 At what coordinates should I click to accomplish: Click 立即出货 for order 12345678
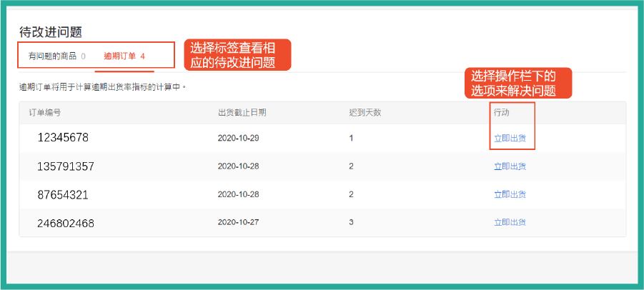(x=510, y=139)
